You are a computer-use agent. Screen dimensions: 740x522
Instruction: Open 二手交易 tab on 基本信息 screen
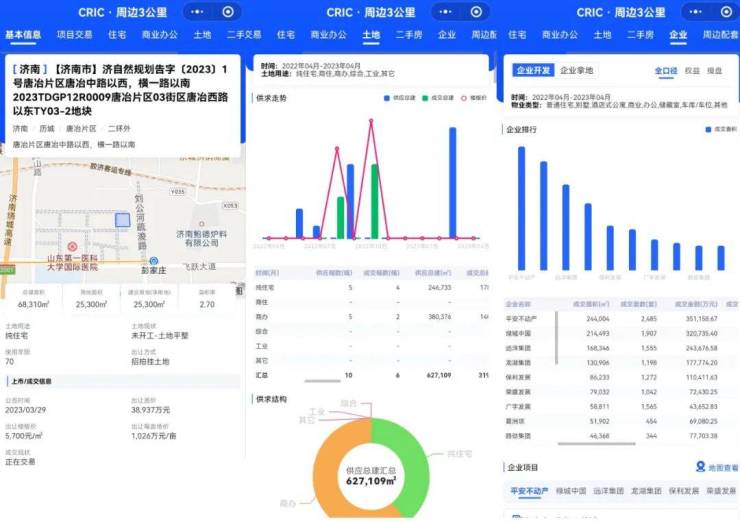pos(244,34)
